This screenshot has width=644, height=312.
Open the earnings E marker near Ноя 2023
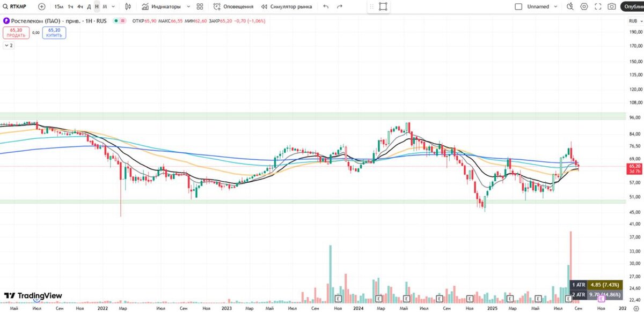(x=338, y=298)
